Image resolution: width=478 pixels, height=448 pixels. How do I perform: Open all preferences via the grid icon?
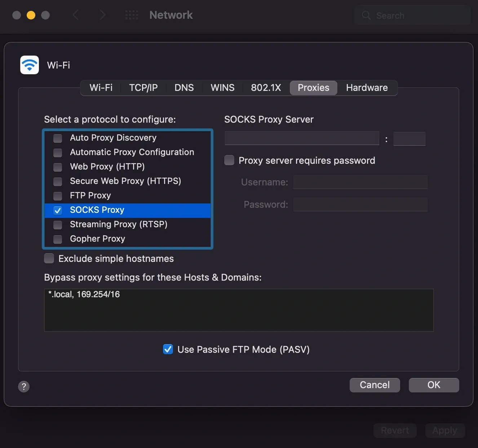[x=132, y=15]
